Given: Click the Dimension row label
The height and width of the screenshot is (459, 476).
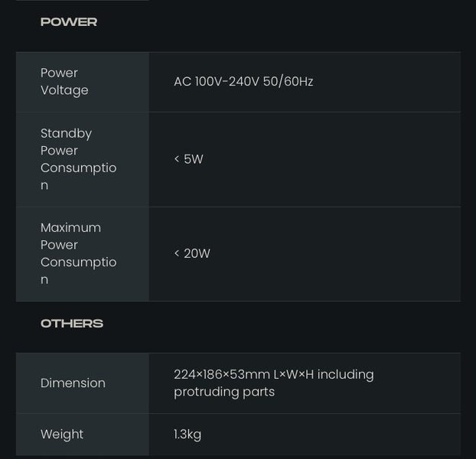Looking at the screenshot, I should [x=73, y=383].
